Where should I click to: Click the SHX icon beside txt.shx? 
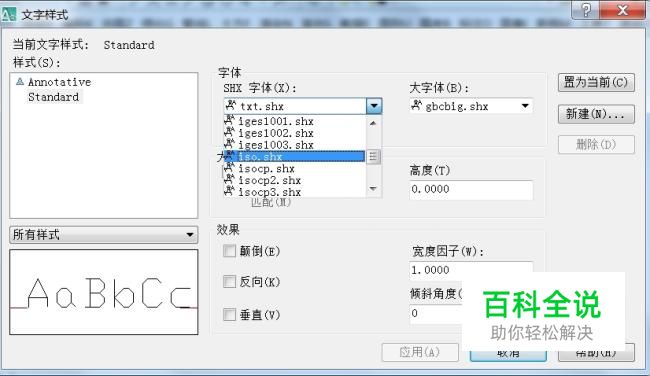(x=231, y=106)
